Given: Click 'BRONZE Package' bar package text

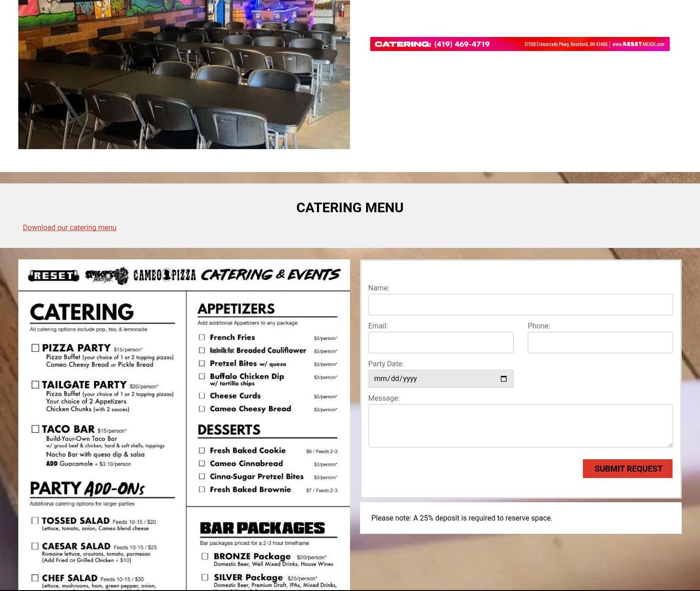Looking at the screenshot, I should pyautogui.click(x=252, y=557).
